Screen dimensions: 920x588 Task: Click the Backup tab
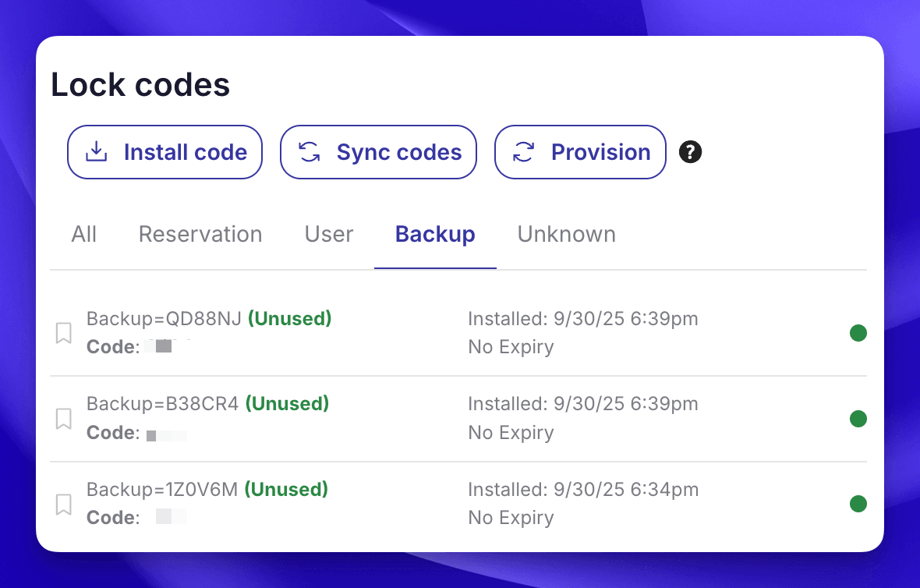434,234
